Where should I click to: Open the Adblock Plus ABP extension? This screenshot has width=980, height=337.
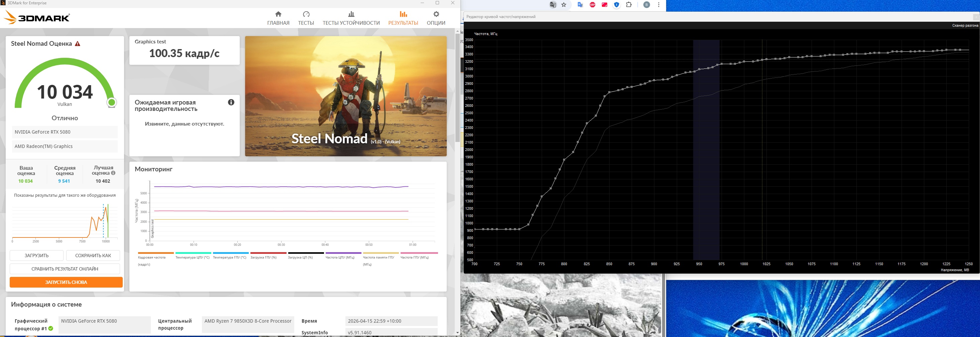pos(592,5)
